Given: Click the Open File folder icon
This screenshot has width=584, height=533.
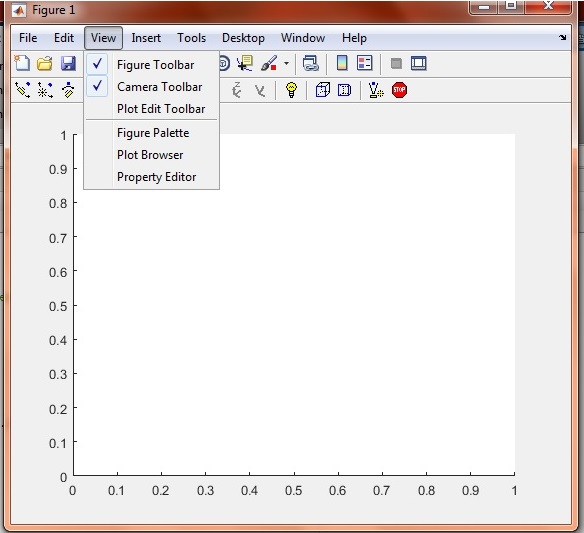Looking at the screenshot, I should [45, 63].
